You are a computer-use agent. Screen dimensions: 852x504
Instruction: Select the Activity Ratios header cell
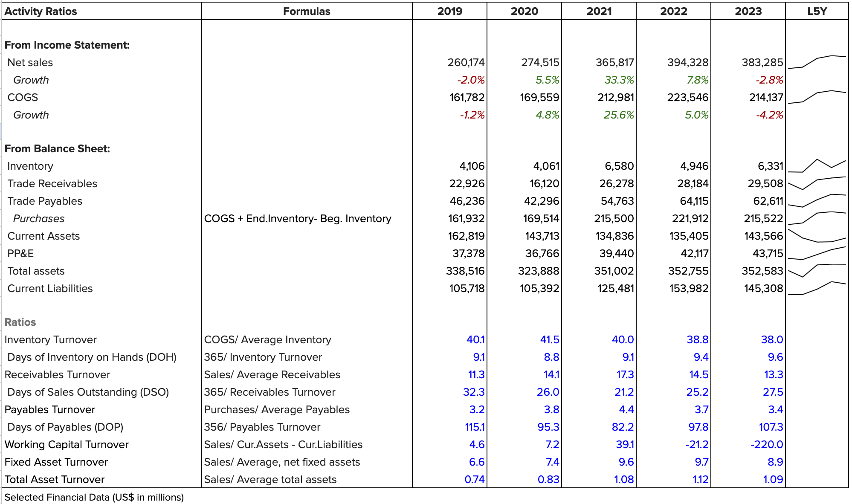coord(41,12)
